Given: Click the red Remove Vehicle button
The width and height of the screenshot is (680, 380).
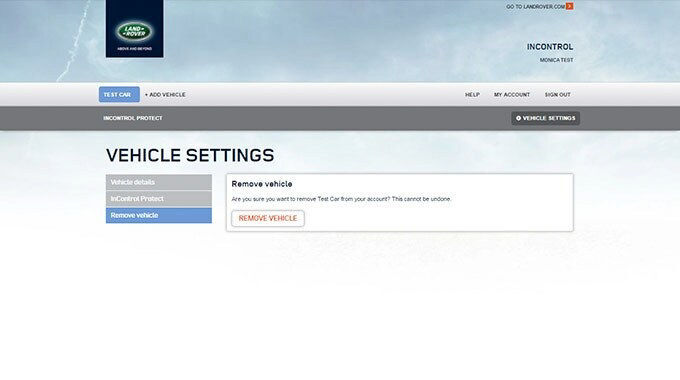Looking at the screenshot, I should pyautogui.click(x=268, y=218).
